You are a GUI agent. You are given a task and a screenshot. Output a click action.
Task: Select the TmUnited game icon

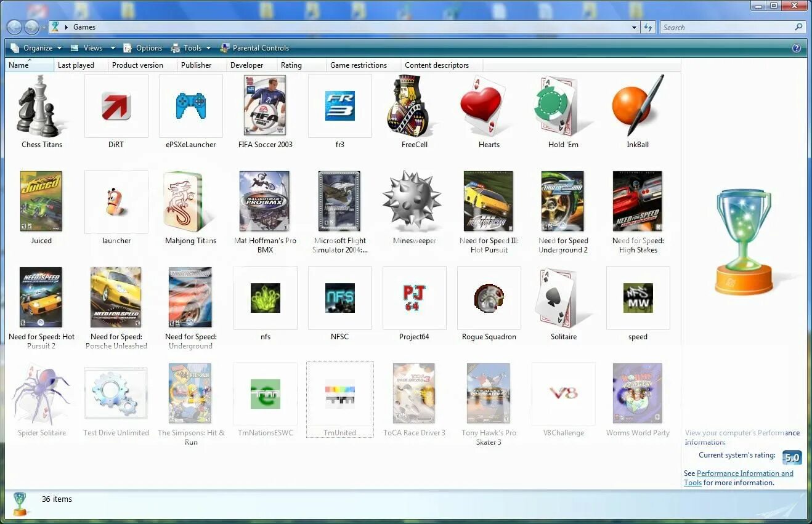point(340,394)
